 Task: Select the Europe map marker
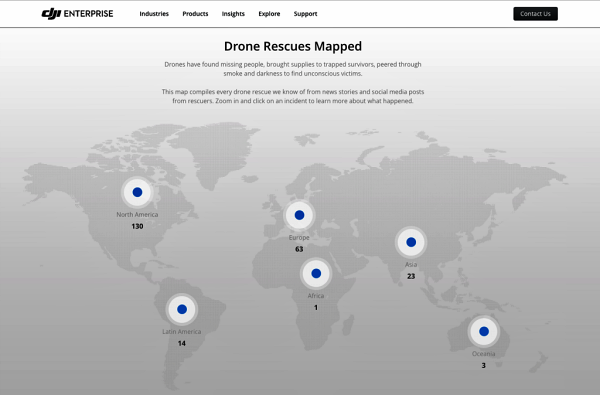coord(299,215)
